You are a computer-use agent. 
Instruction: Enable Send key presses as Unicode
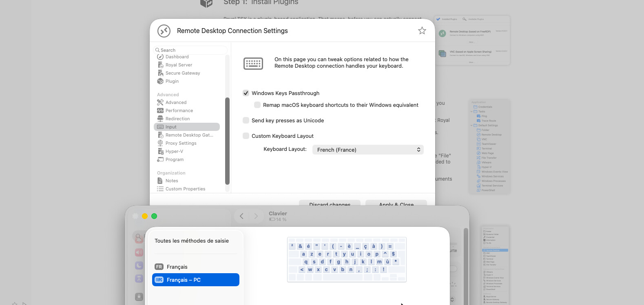tap(246, 120)
